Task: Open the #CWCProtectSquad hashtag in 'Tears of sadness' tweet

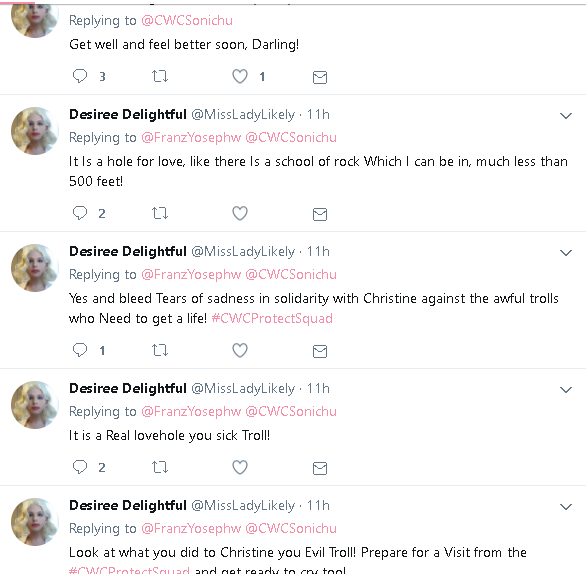Action: click(272, 318)
